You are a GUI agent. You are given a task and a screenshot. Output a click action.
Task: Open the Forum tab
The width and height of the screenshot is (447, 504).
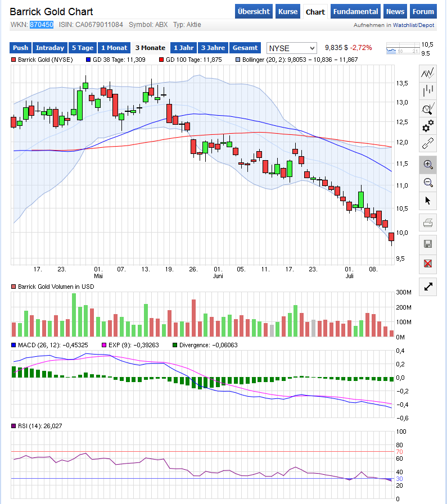point(423,12)
